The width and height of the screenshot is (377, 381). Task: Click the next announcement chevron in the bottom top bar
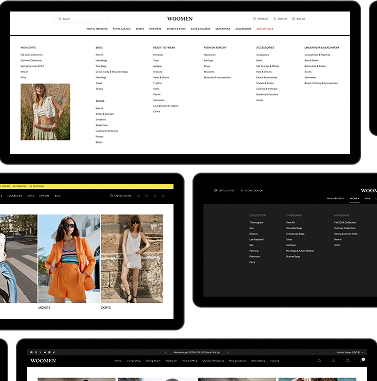pos(228,352)
